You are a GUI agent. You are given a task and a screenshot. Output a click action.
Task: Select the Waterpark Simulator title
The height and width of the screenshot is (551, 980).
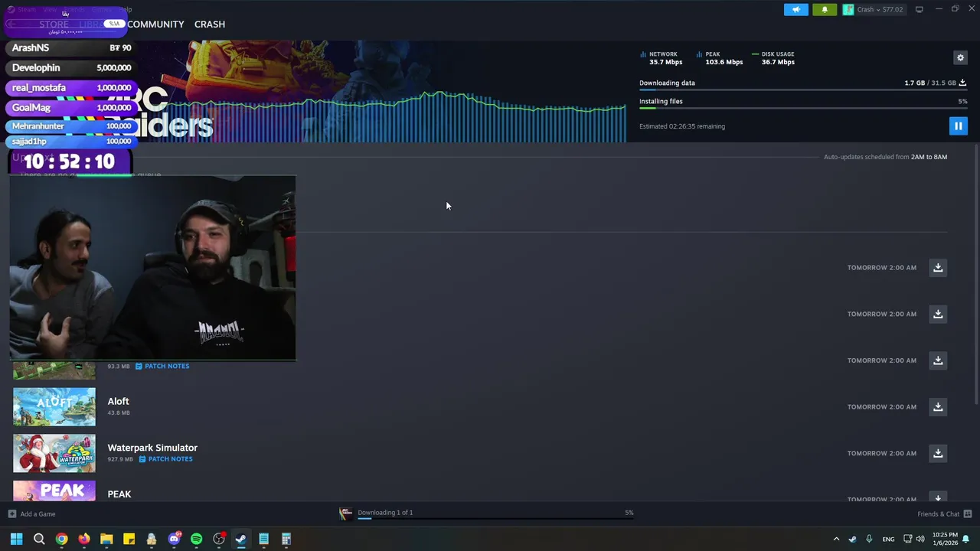coord(152,448)
